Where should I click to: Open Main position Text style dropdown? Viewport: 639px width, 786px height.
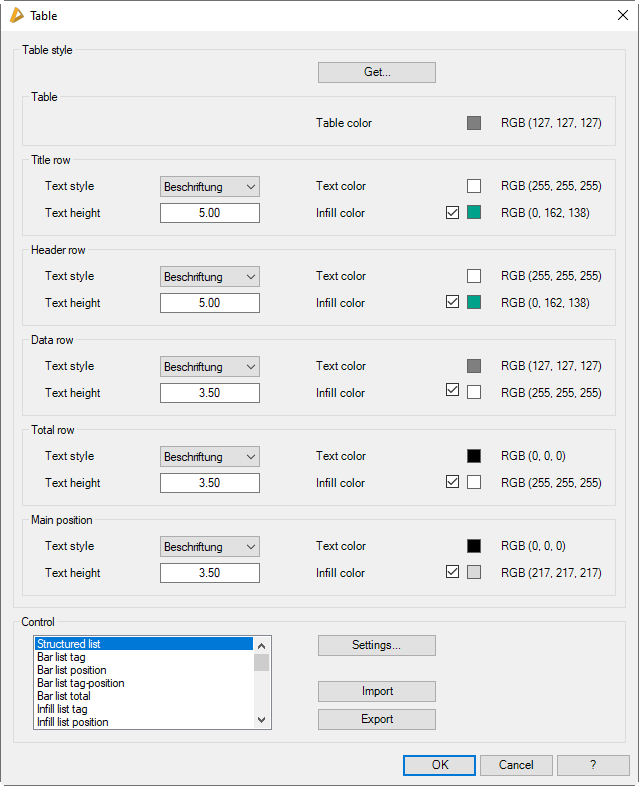point(209,546)
